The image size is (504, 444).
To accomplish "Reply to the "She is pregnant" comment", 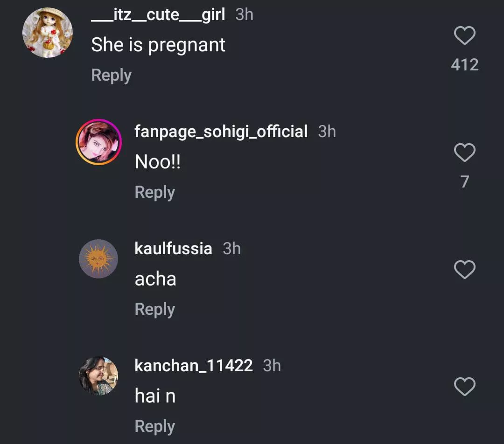I will 111,76.
